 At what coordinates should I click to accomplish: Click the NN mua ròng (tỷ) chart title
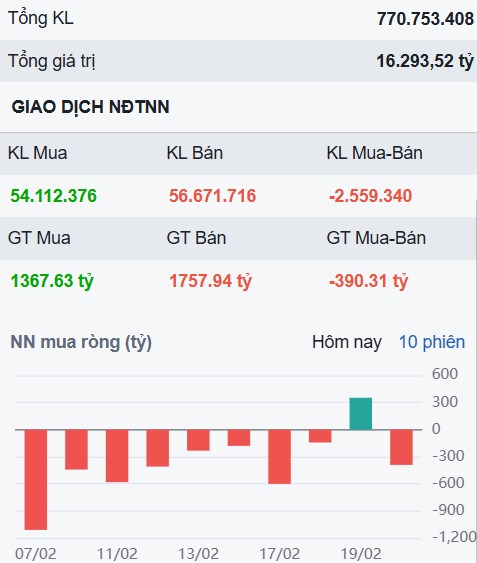(81, 342)
